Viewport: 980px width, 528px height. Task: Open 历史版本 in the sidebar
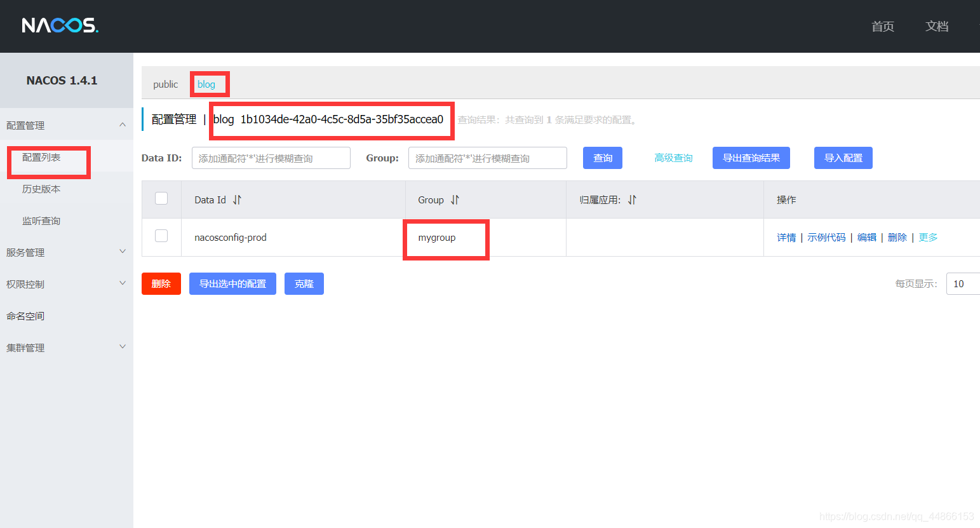pos(41,189)
